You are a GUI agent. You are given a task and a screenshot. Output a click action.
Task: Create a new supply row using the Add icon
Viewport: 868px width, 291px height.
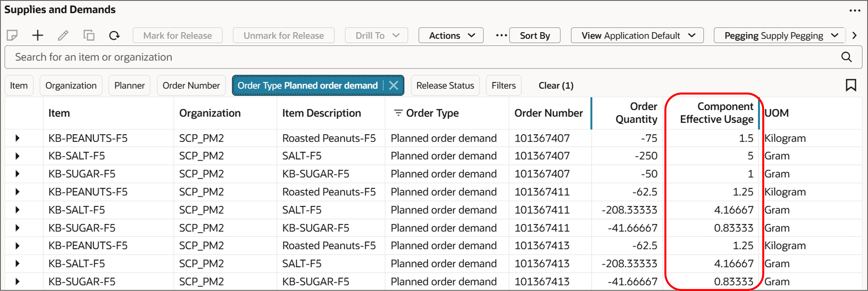pyautogui.click(x=37, y=35)
